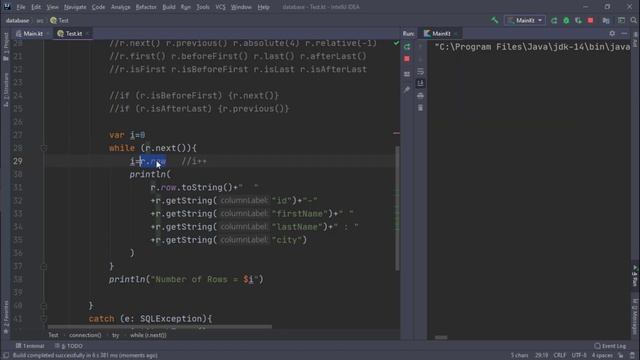Click the Run with Coverage icon
The height and width of the screenshot is (360, 640).
[x=578, y=20]
